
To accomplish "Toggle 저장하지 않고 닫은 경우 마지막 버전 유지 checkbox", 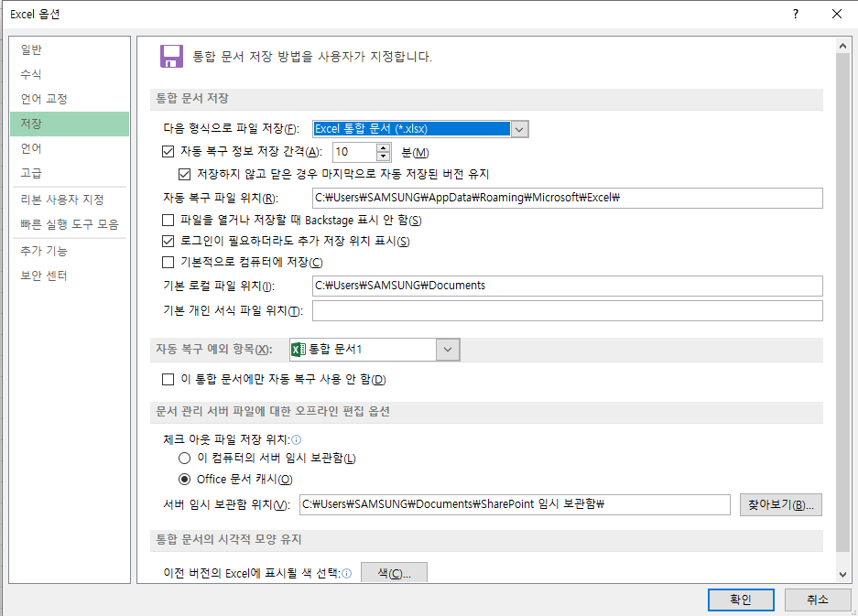I will (184, 175).
